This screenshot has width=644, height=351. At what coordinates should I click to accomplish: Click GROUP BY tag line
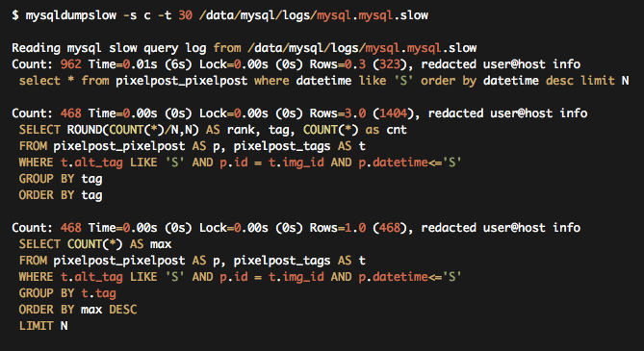[61, 179]
